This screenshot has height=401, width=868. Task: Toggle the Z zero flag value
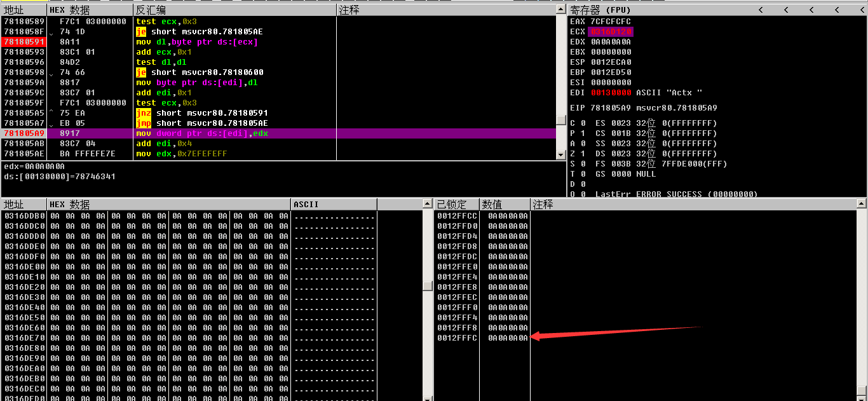[583, 154]
